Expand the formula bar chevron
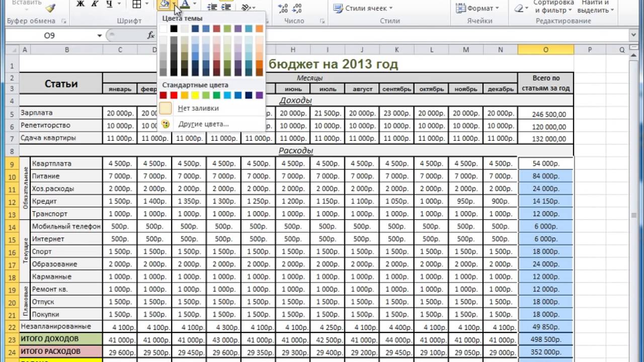This screenshot has height=362, width=644. [633, 35]
